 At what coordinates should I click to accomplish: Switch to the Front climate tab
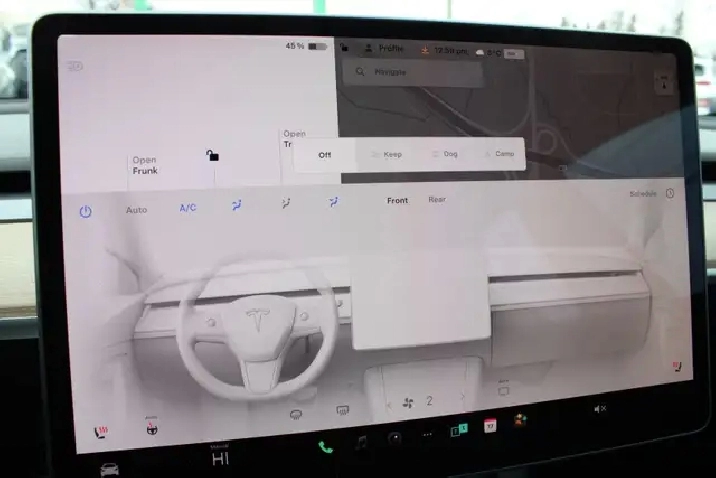(397, 201)
